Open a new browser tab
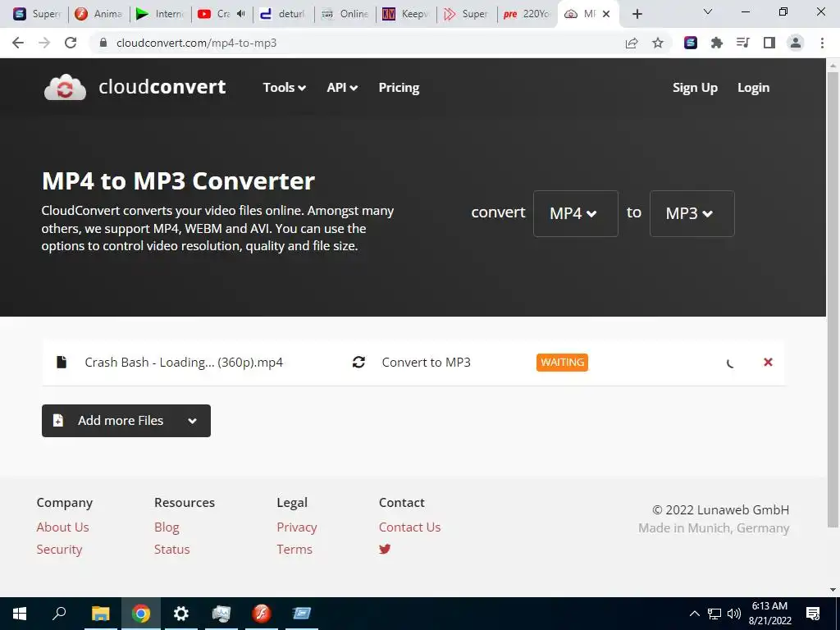840x630 pixels. click(x=637, y=14)
